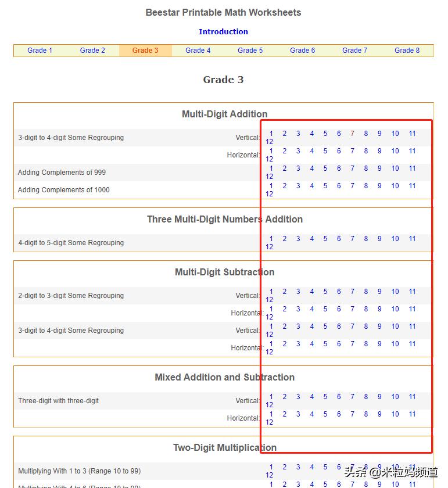
Task: Open worksheet 4 for Three-digit with three-digit Vertical
Action: [311, 397]
